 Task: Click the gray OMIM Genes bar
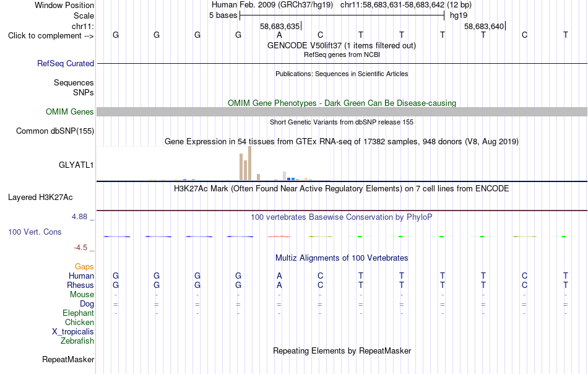click(342, 112)
